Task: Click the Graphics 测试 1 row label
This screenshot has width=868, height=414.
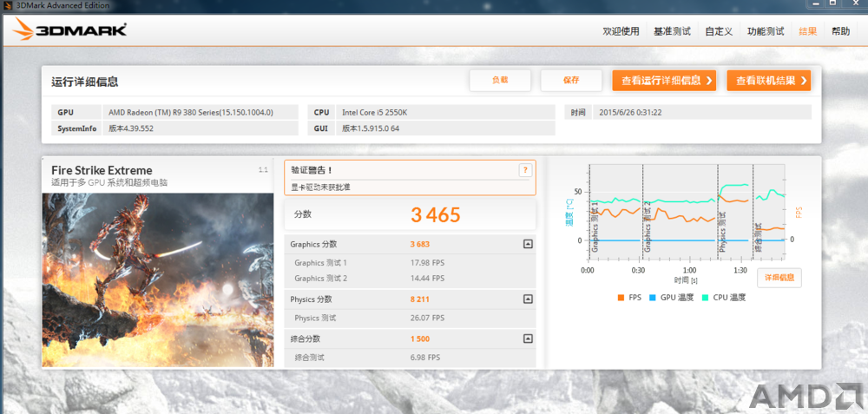Action: pos(320,263)
